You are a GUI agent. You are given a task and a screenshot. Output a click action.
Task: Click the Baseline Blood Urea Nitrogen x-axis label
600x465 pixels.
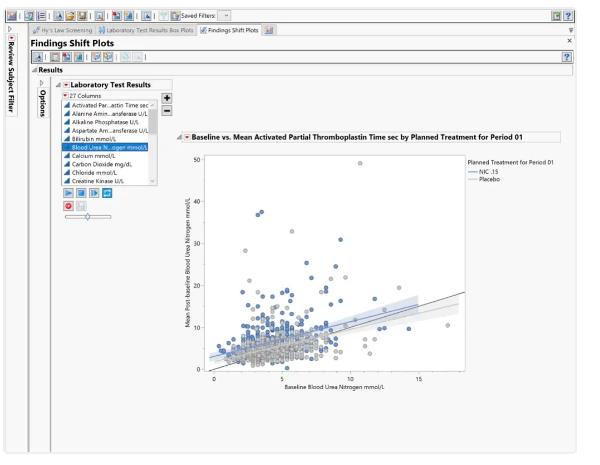[334, 387]
